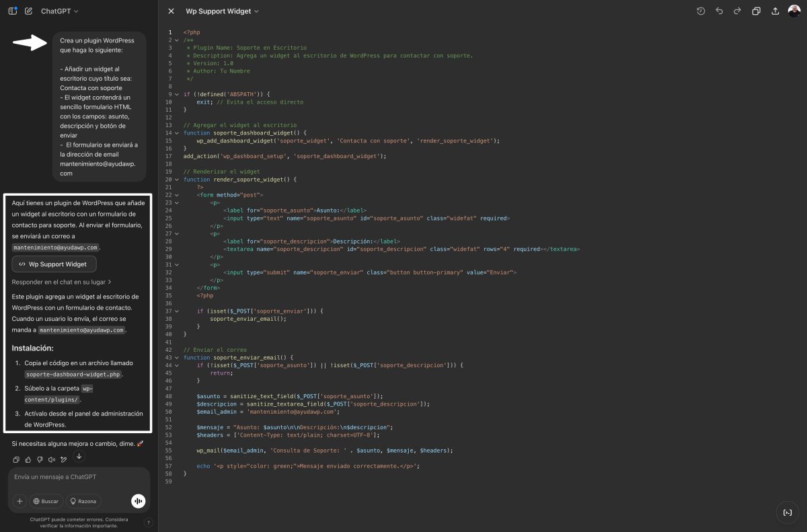Share the canvas via upload icon

point(775,11)
